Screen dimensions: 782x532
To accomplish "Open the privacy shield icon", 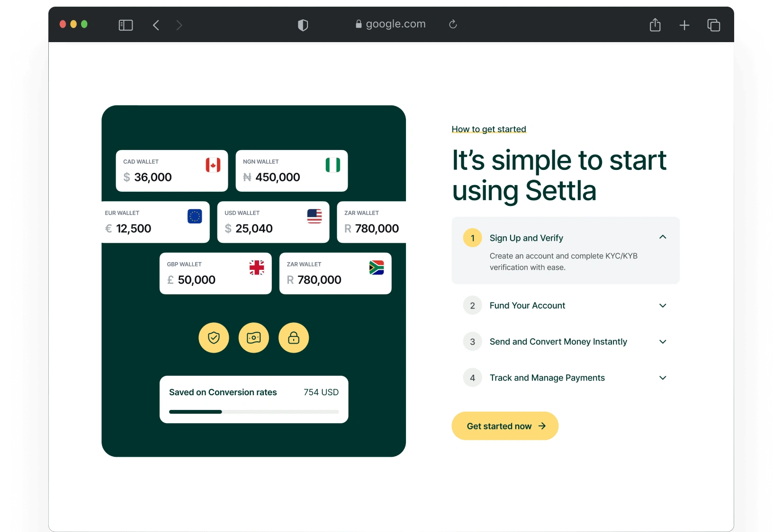I will [303, 25].
